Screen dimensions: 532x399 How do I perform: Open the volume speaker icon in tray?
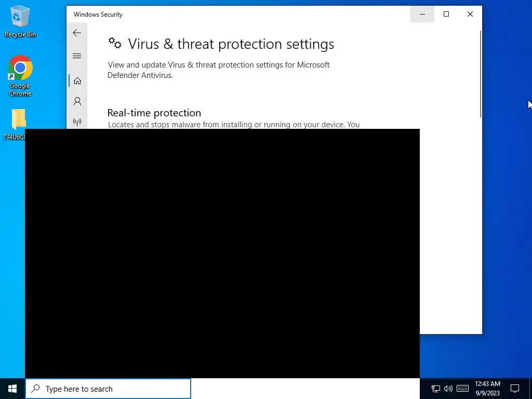pyautogui.click(x=448, y=389)
